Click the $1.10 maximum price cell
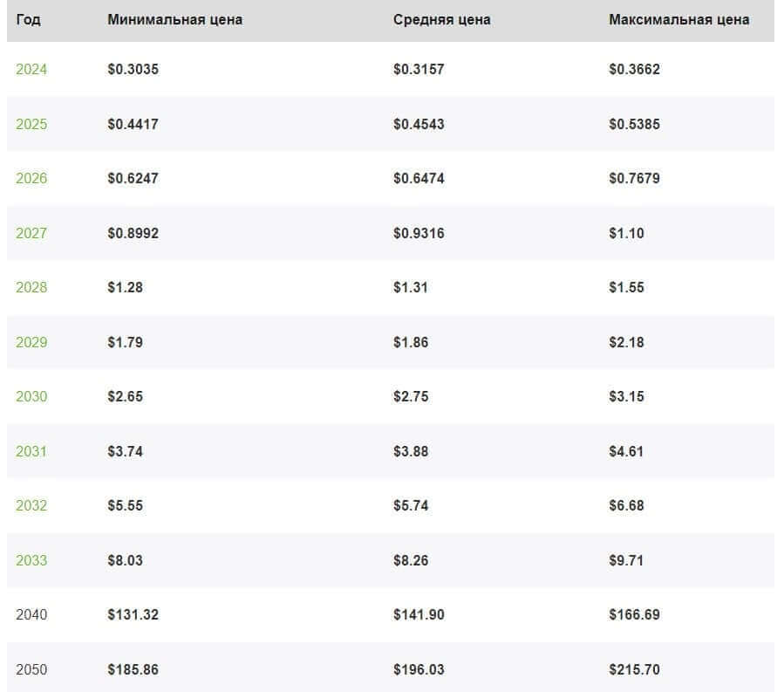 coord(626,233)
